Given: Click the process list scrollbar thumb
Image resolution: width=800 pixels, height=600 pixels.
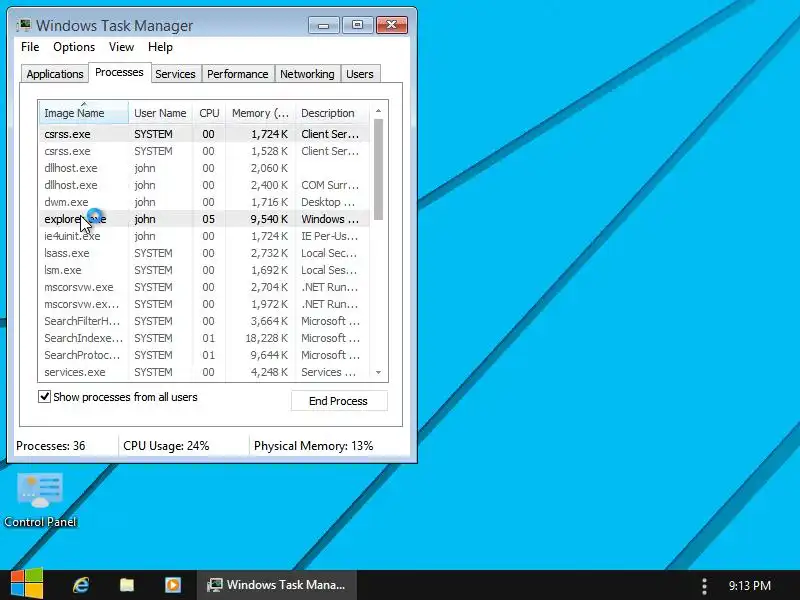Looking at the screenshot, I should pyautogui.click(x=378, y=169).
